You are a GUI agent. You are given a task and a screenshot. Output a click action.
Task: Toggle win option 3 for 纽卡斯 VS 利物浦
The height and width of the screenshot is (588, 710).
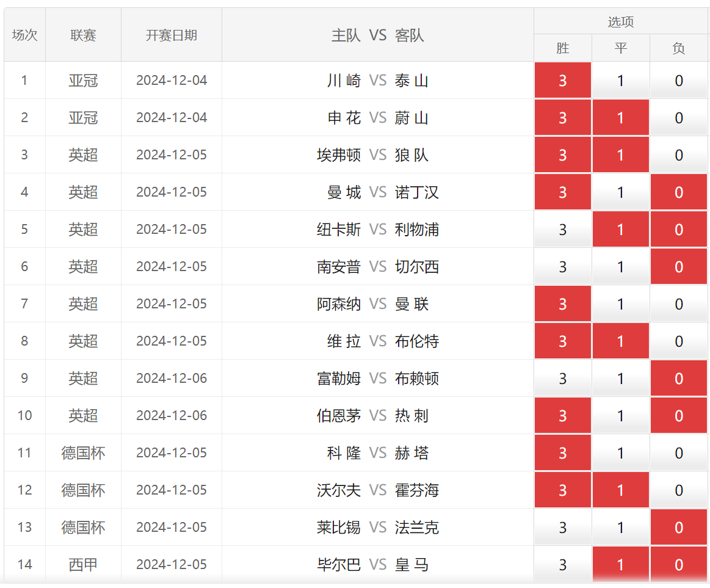point(562,229)
